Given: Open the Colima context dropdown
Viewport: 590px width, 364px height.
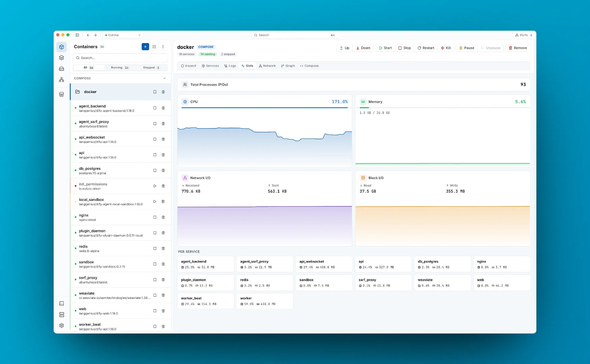Looking at the screenshot, I should [x=123, y=35].
